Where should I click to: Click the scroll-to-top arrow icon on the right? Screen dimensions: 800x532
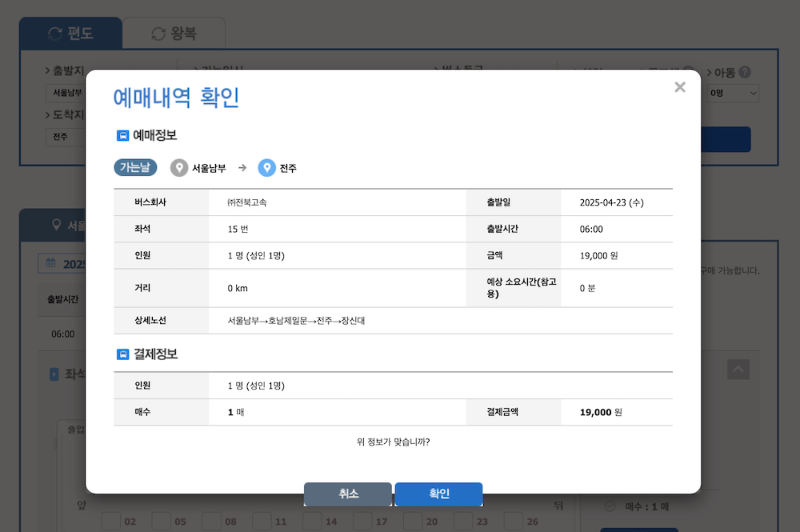pos(738,370)
